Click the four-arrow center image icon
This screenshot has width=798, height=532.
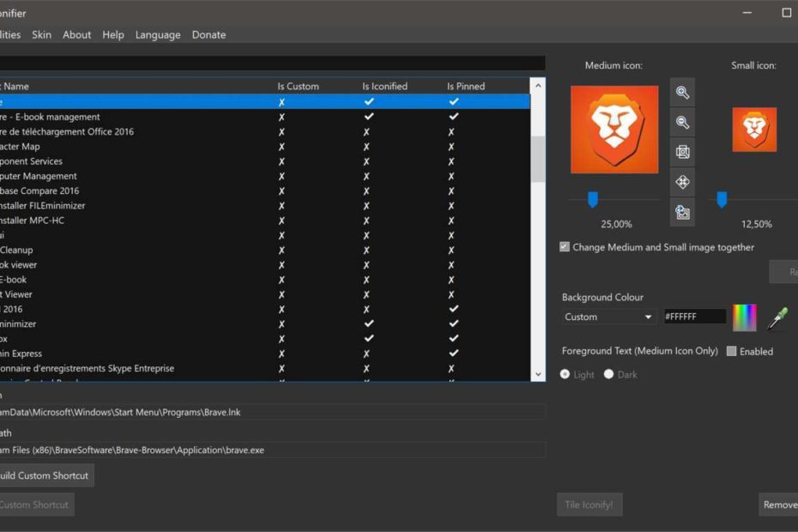[x=682, y=182]
